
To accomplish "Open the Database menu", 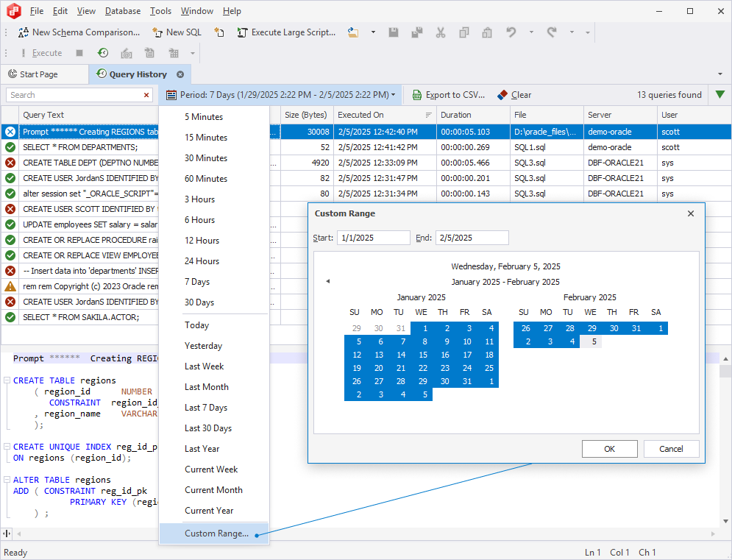I will (x=123, y=11).
